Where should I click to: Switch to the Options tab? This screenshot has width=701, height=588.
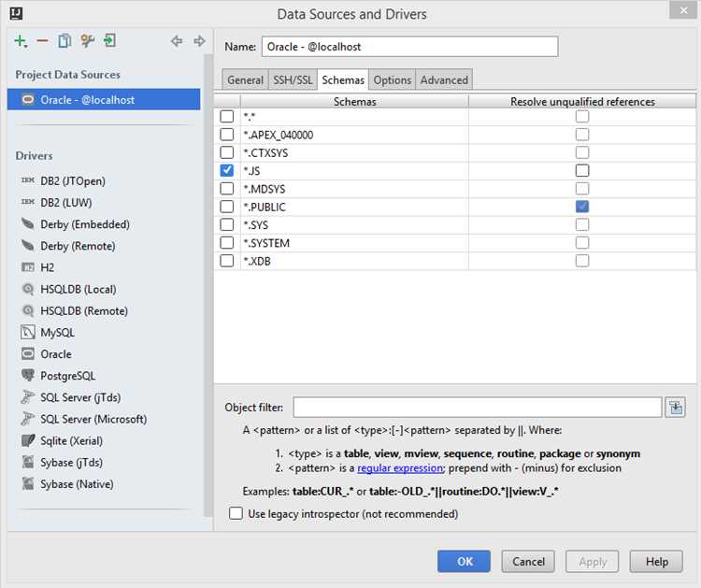tap(392, 80)
